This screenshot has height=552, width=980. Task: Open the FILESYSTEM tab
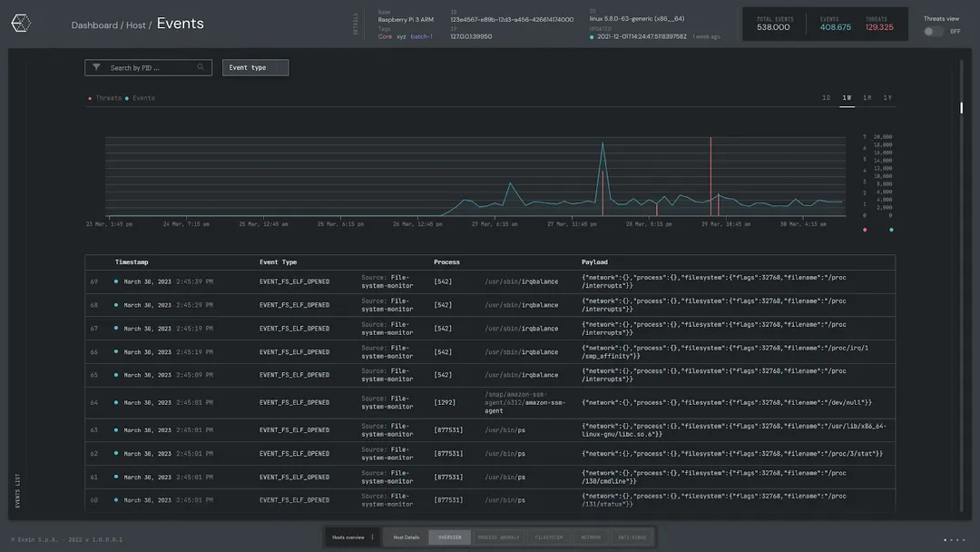(548, 537)
